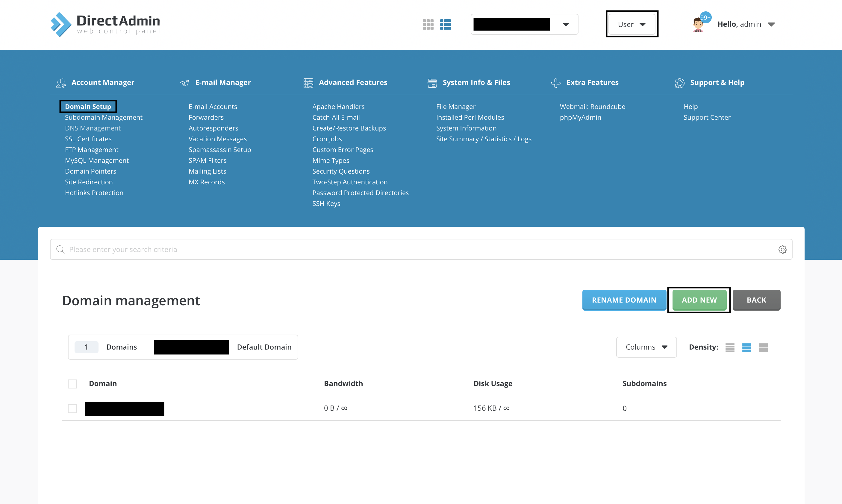Check the domain row checkbox
Screen dimensions: 842x504
pyautogui.click(x=72, y=408)
